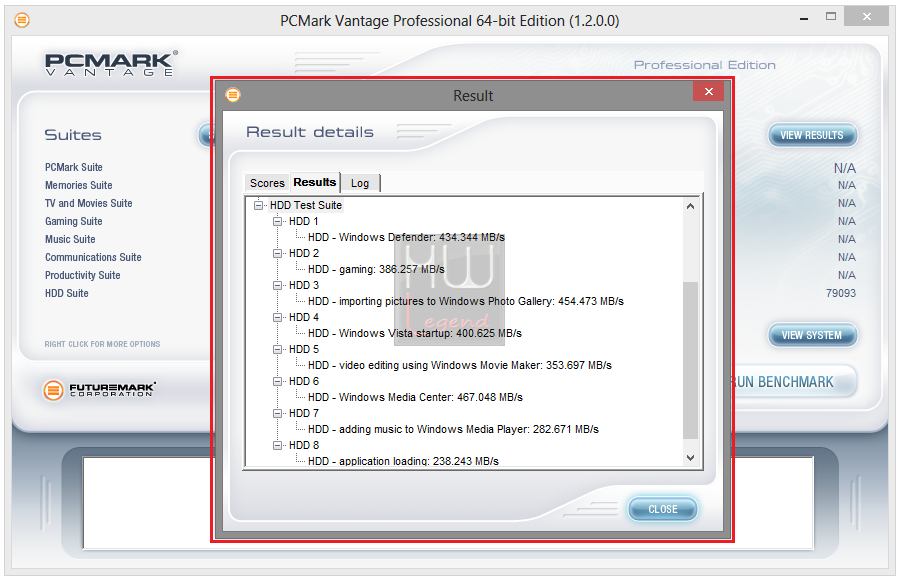
Task: Collapse the HDD 2 tree node
Action: (x=277, y=253)
